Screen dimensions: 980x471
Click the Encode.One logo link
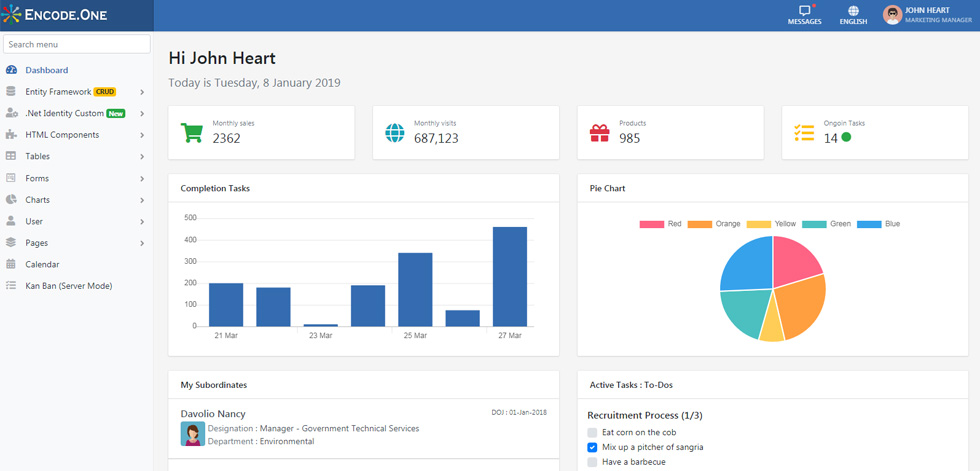54,15
